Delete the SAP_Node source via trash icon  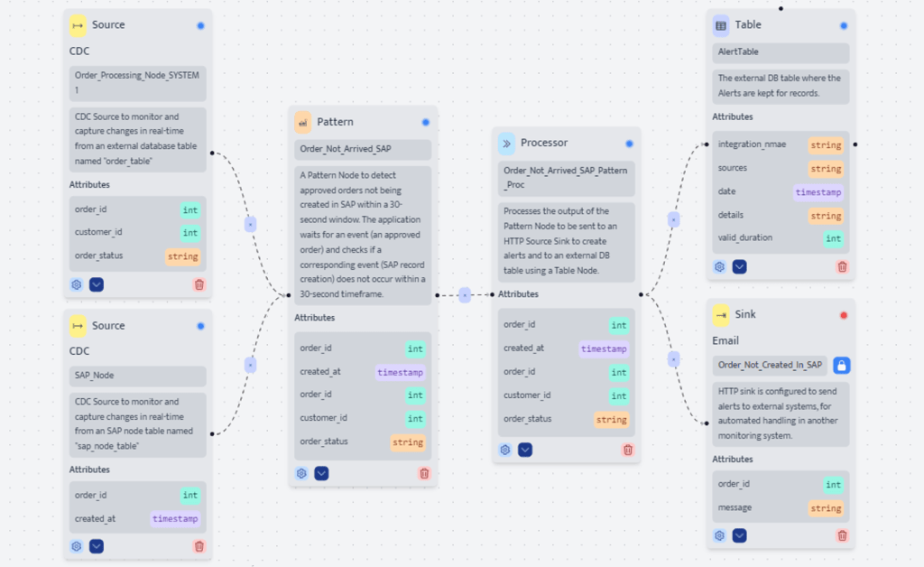pos(199,546)
